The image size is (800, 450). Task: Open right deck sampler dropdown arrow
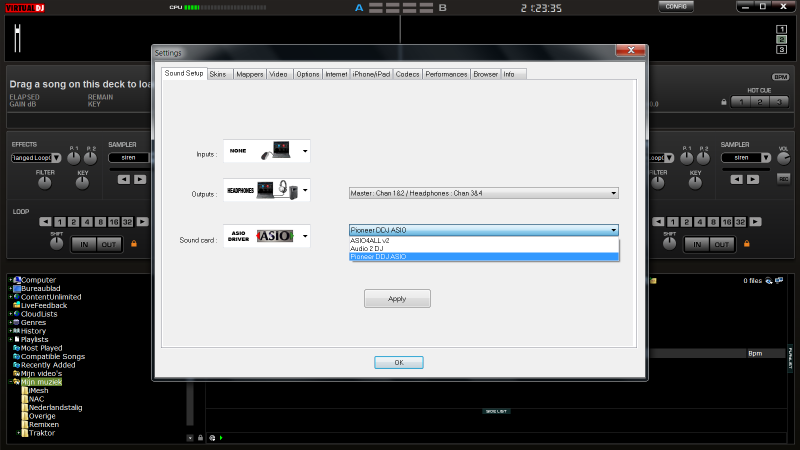point(766,158)
